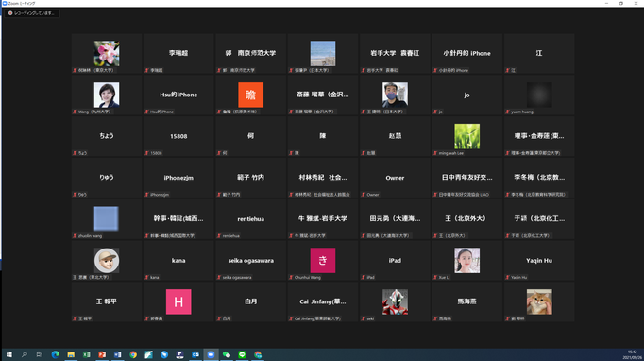The height and width of the screenshot is (361, 644).
Task: Launch Microsoft Edge from the taskbar
Action: click(56, 354)
